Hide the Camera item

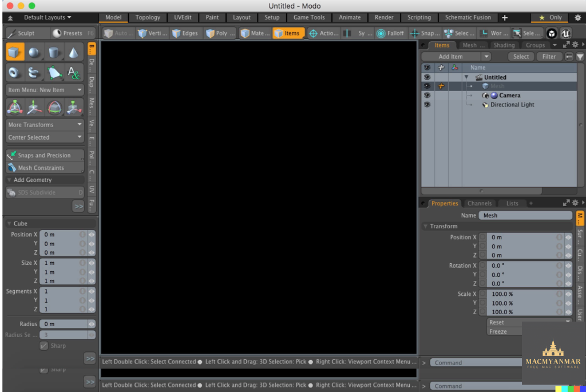427,96
